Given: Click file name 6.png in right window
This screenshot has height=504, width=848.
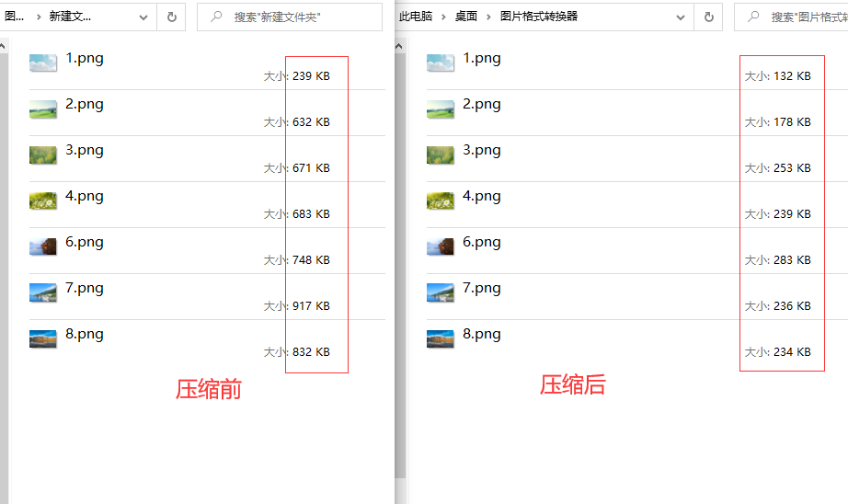Looking at the screenshot, I should (x=482, y=242).
